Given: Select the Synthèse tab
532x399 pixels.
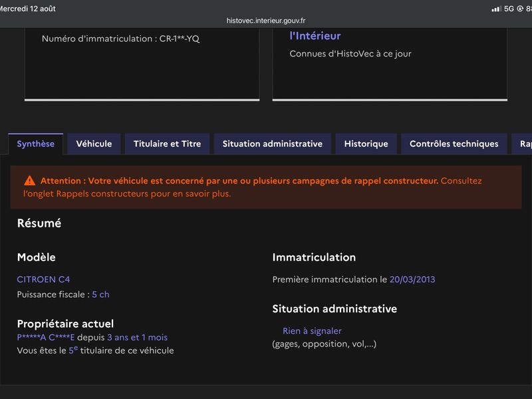Looking at the screenshot, I should [x=36, y=144].
